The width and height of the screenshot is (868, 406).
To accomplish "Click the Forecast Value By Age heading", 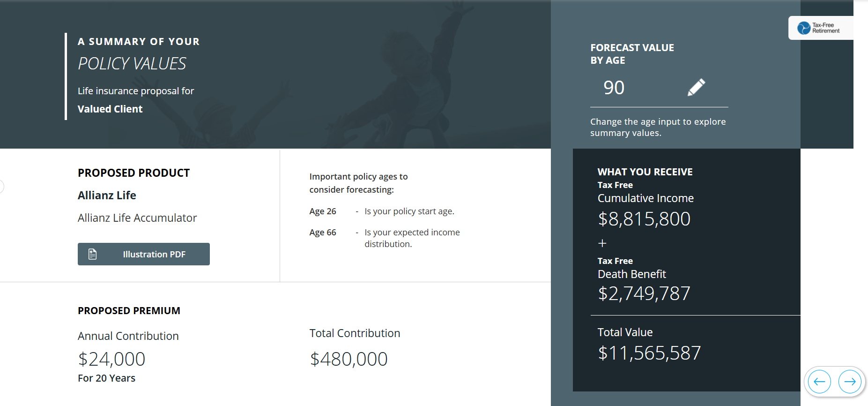I will (x=632, y=54).
